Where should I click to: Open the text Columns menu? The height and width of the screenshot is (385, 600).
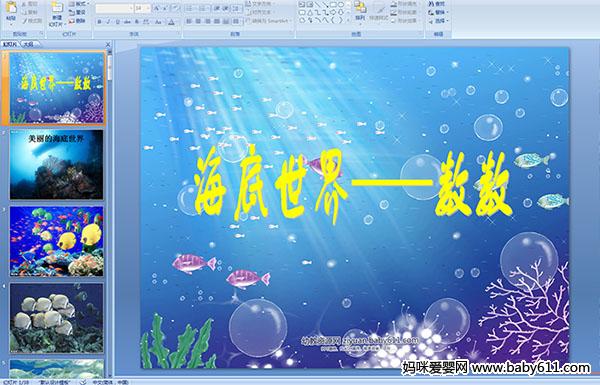click(x=236, y=21)
